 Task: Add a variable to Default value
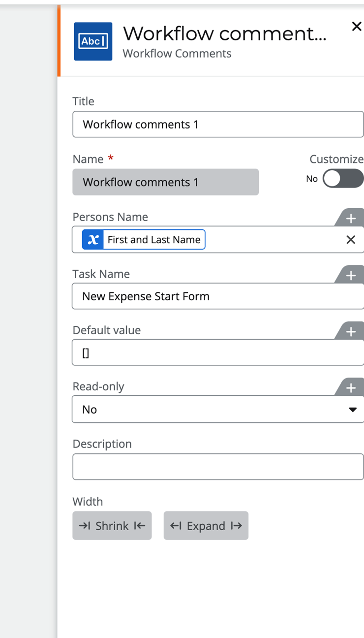pyautogui.click(x=351, y=332)
